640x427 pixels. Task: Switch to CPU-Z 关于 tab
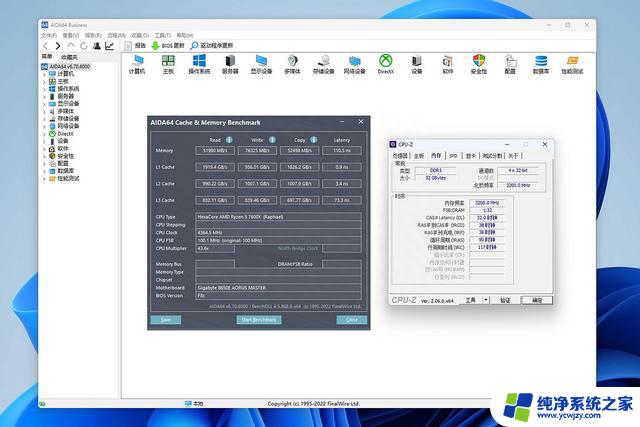coord(513,156)
